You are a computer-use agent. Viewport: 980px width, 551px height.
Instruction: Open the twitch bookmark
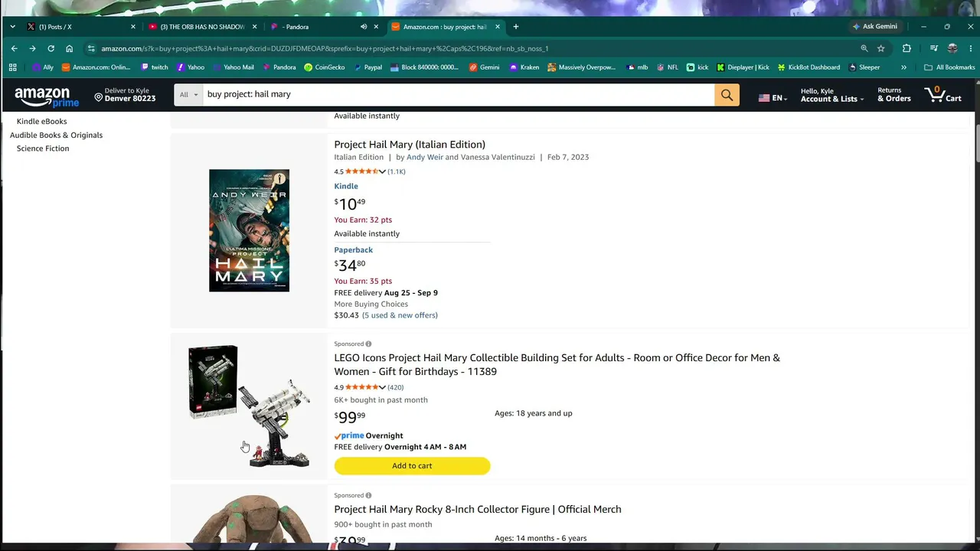(x=155, y=67)
